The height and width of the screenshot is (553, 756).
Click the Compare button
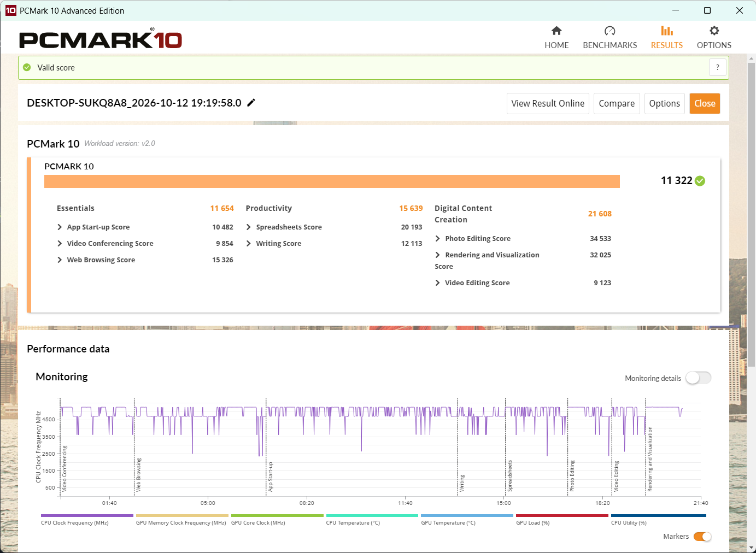pyautogui.click(x=617, y=103)
